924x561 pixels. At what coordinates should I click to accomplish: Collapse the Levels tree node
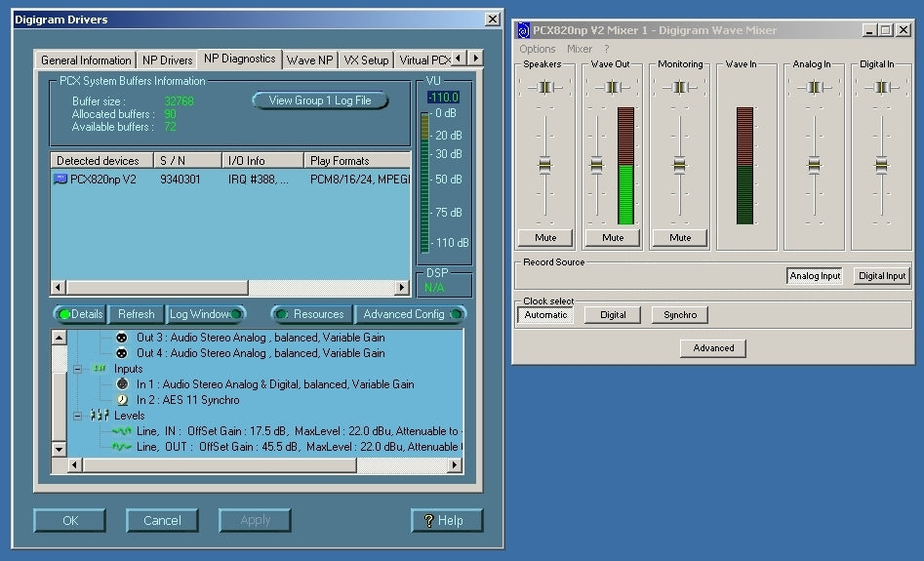tap(77, 416)
